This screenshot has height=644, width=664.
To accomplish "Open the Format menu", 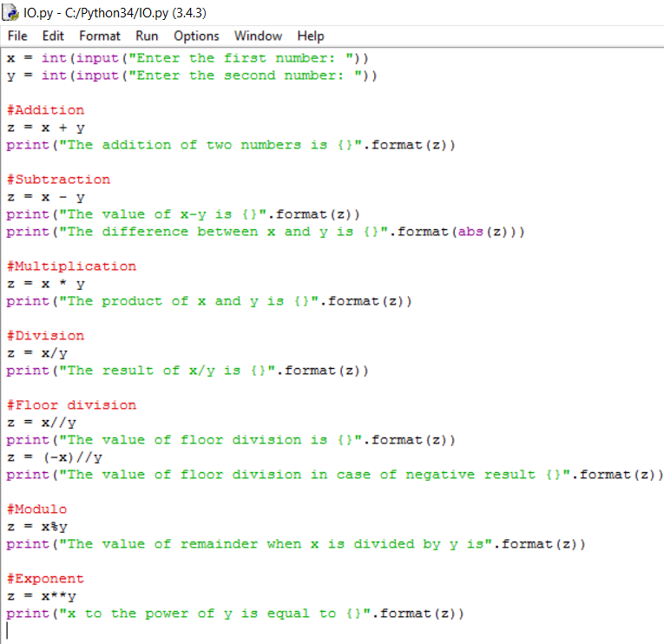I will 100,36.
